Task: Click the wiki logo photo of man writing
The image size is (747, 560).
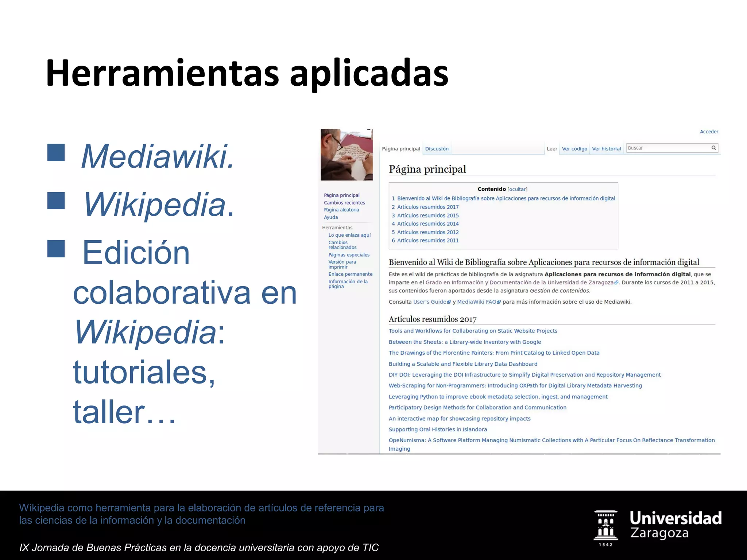Action: tap(347, 155)
